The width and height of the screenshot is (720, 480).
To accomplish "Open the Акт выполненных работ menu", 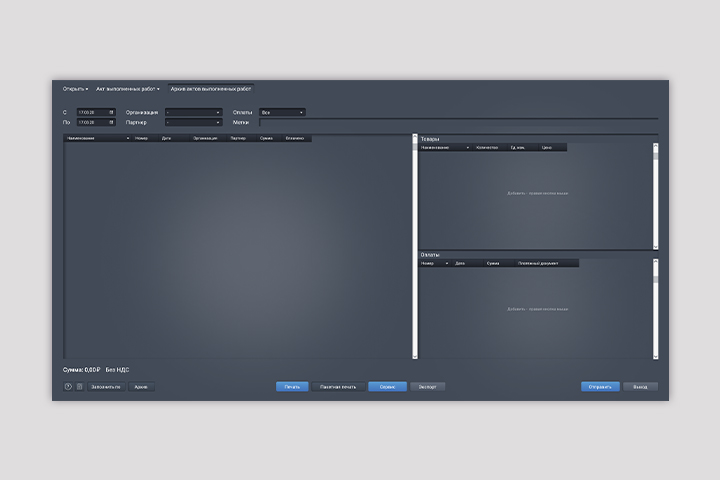I will (x=128, y=89).
